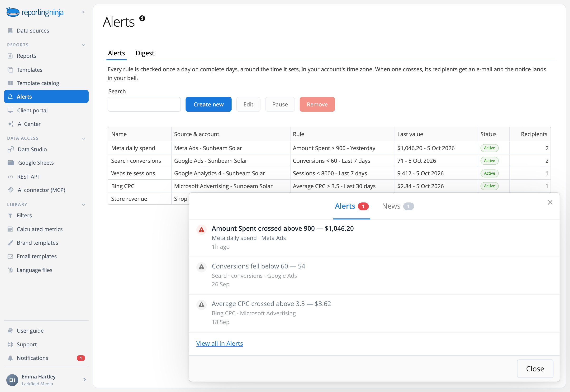Screen dimensions: 570x392
Task: Click the Edit button
Action: [248, 104]
